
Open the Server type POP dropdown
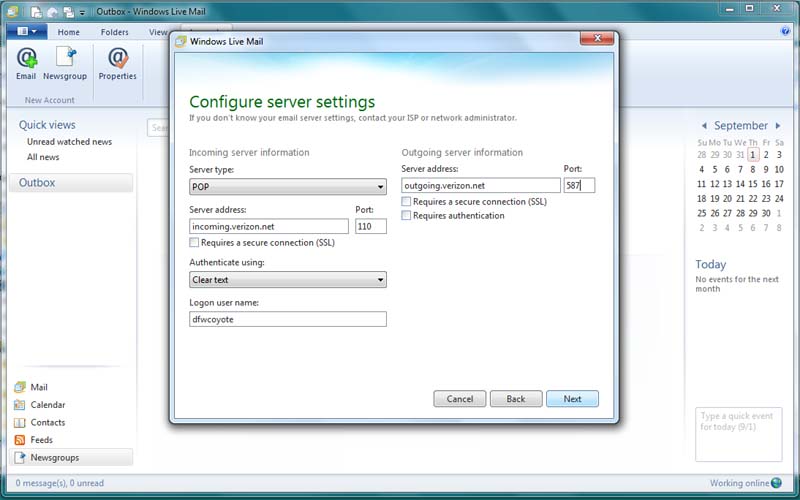click(288, 187)
